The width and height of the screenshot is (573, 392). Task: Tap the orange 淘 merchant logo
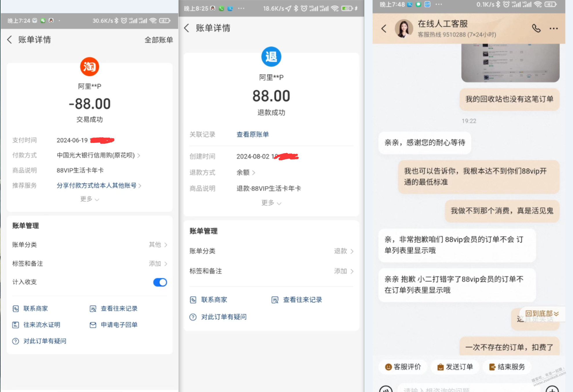tap(90, 67)
